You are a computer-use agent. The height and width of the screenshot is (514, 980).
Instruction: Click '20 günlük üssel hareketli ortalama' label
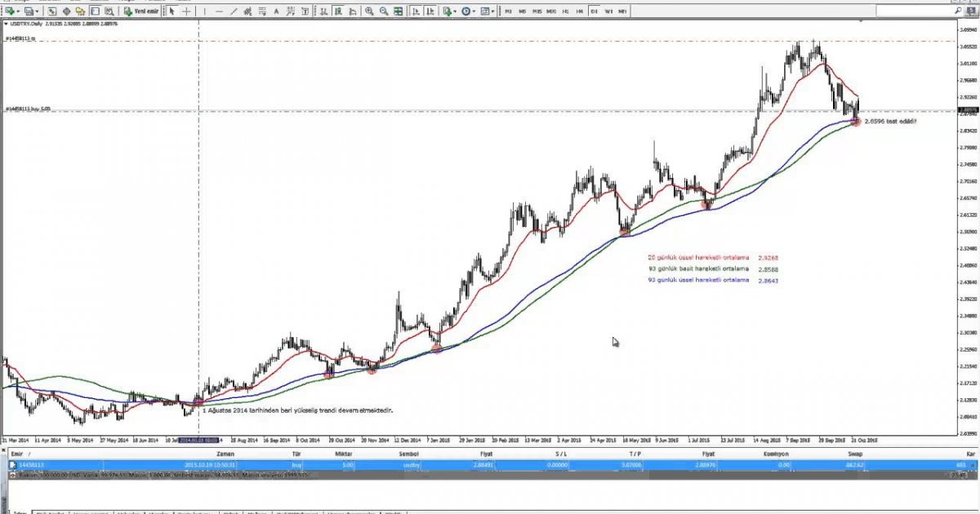[x=698, y=257]
